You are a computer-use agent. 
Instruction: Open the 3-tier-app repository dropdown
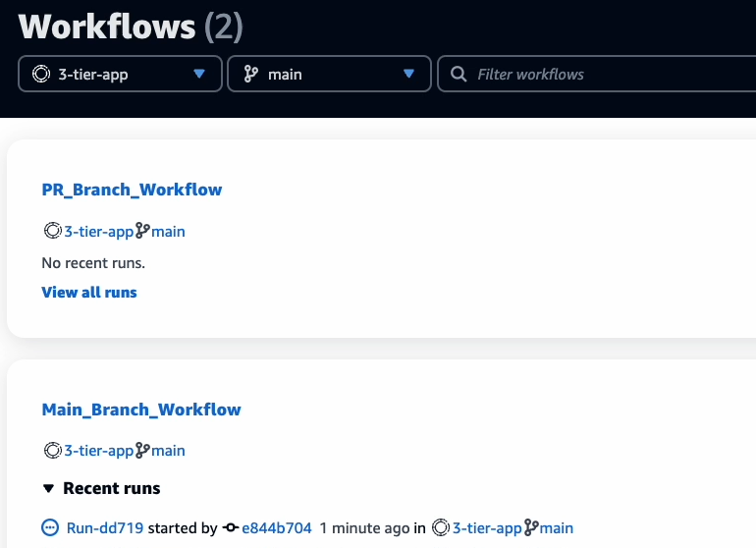pos(120,74)
